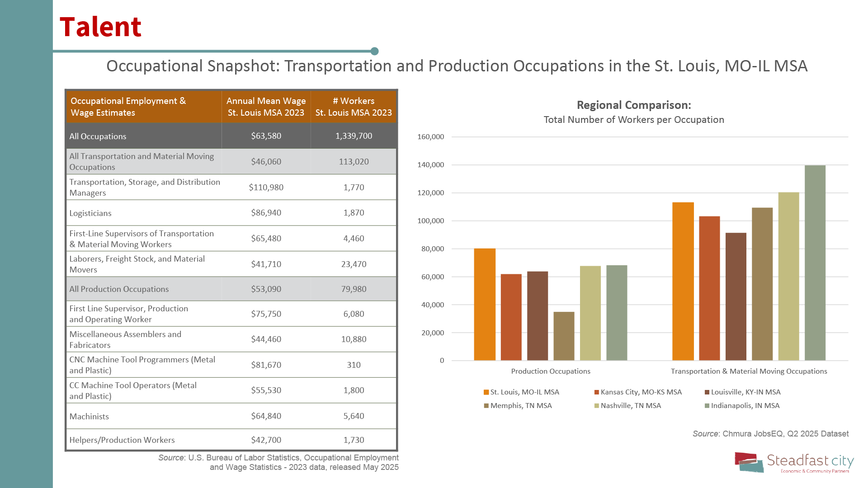Select the # Workers column header
The image size is (868, 488).
point(353,107)
